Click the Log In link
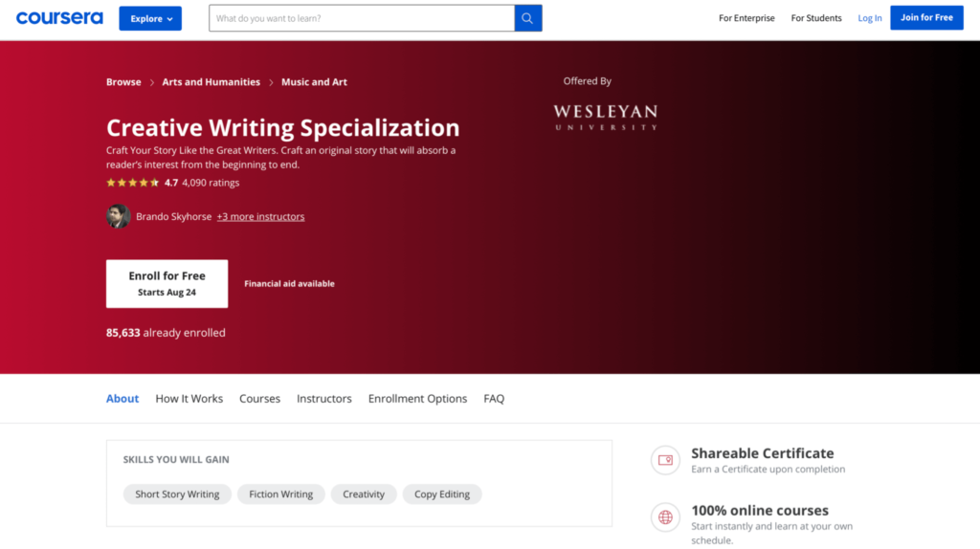 coord(869,18)
